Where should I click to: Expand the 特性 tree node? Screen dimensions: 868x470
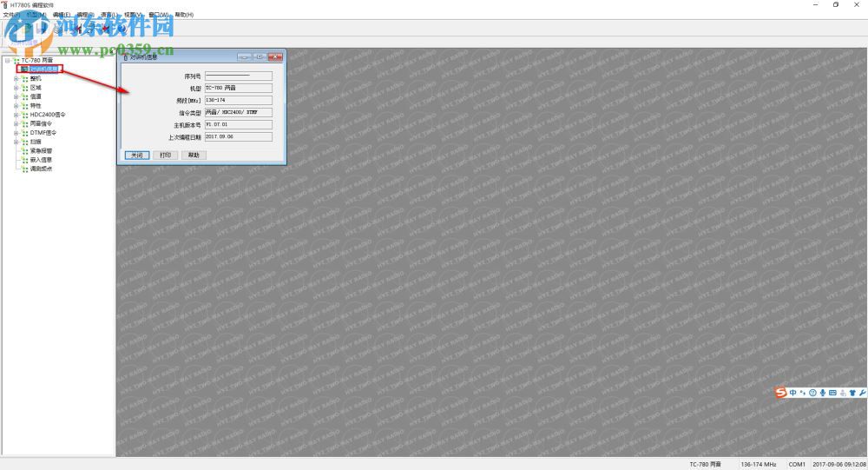pyautogui.click(x=16, y=105)
